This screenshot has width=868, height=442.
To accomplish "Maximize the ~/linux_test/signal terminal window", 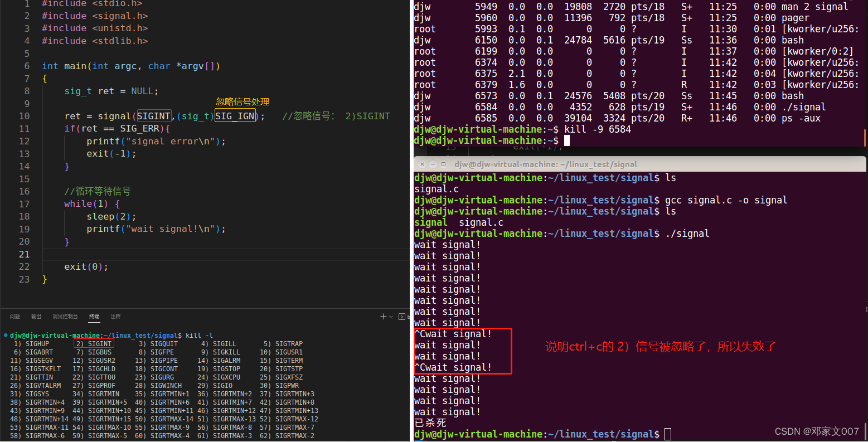I will click(x=443, y=164).
